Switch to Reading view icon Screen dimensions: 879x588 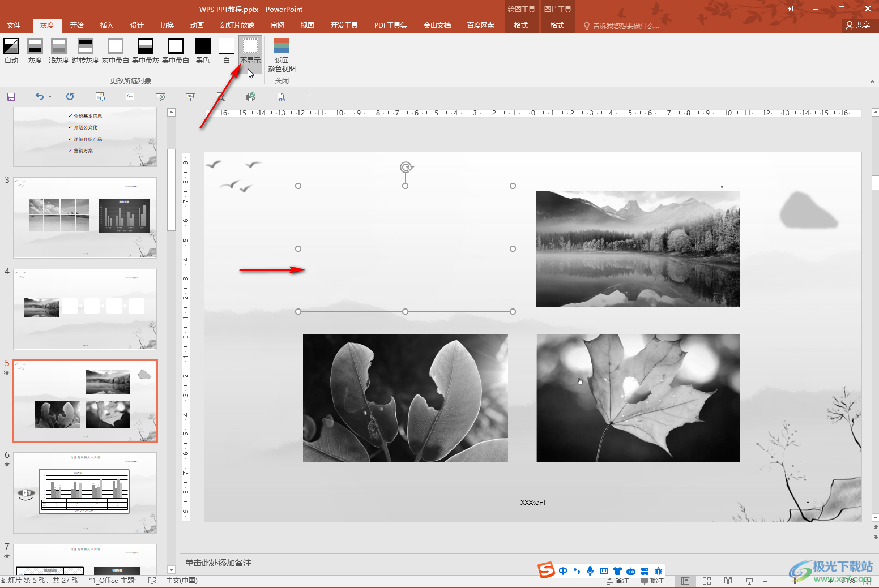point(728,581)
